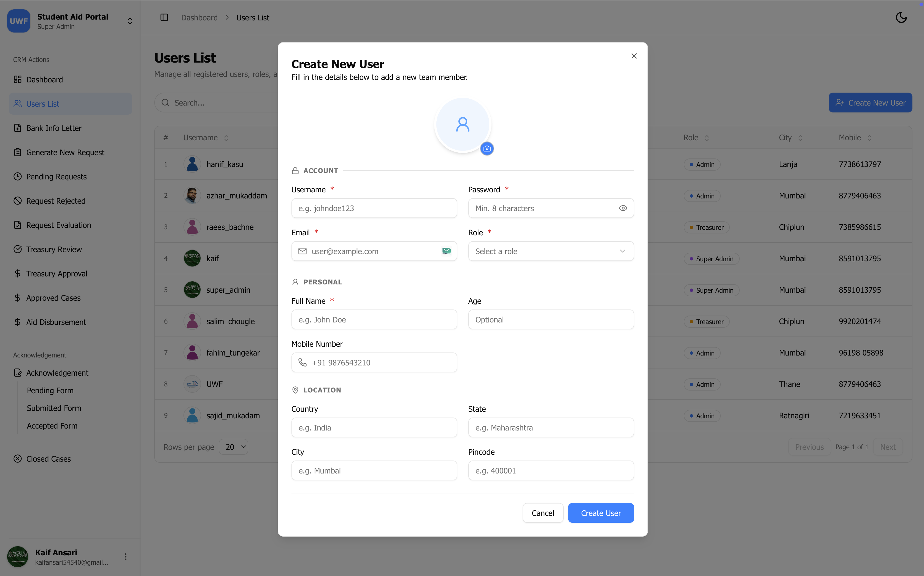This screenshot has width=924, height=576.
Task: Open Kaif Ansari account options menu
Action: point(126,557)
